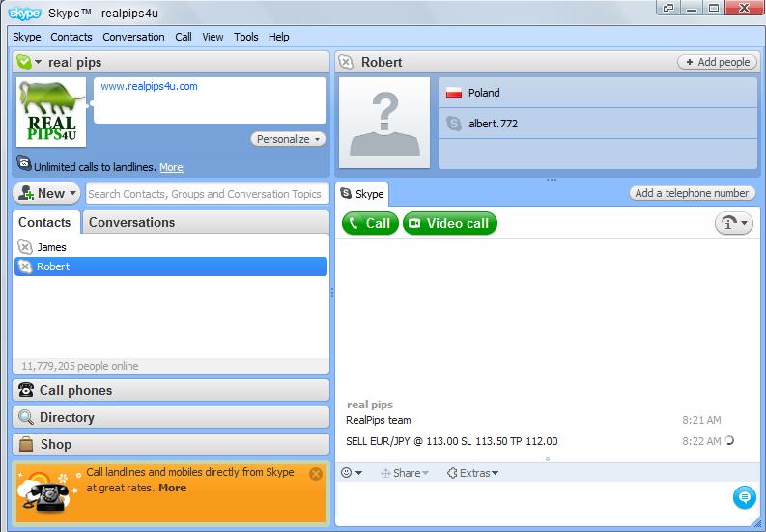Click the Search Contacts, Groups field
The height and width of the screenshot is (532, 766).
tap(207, 194)
